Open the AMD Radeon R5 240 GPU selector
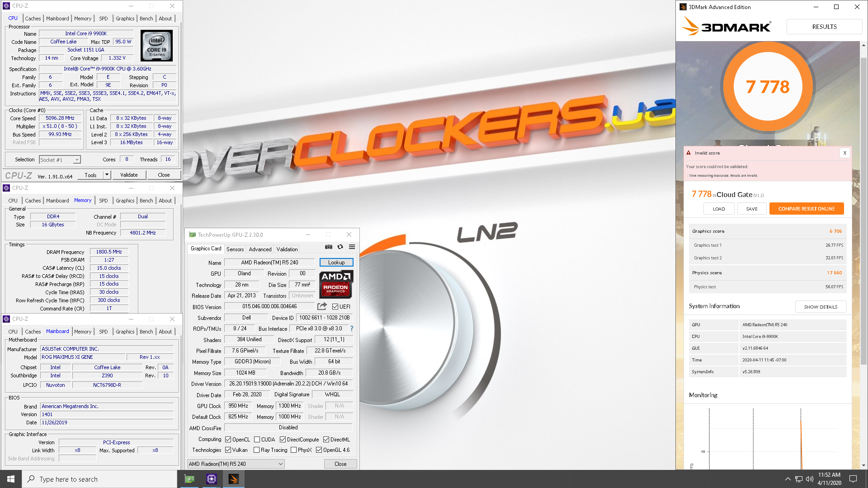The image size is (868, 488). pyautogui.click(x=236, y=464)
